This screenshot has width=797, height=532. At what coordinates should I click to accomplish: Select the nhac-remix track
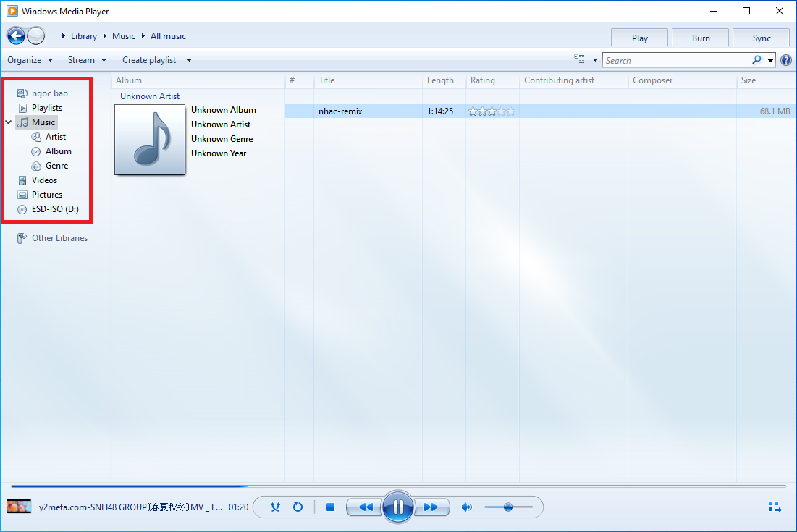(x=340, y=111)
